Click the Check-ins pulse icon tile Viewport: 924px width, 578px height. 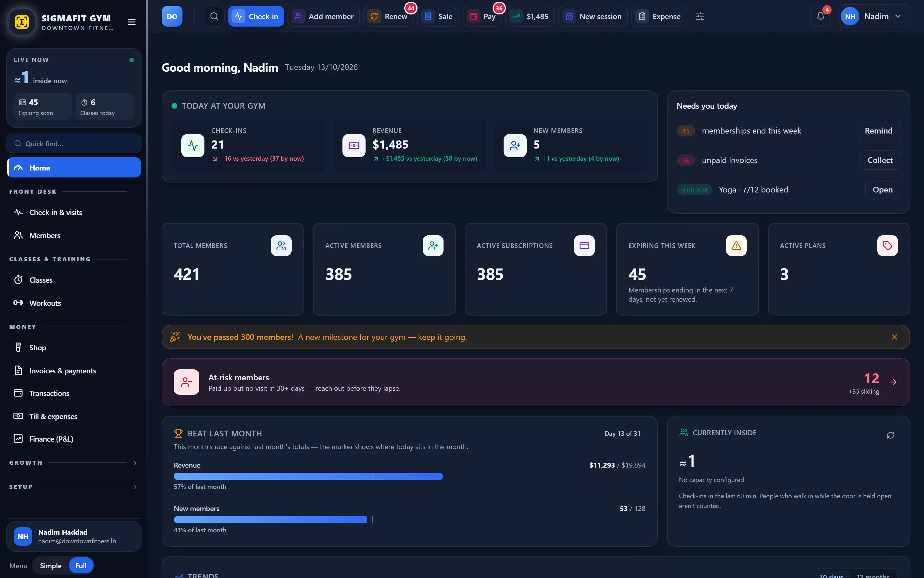click(193, 146)
